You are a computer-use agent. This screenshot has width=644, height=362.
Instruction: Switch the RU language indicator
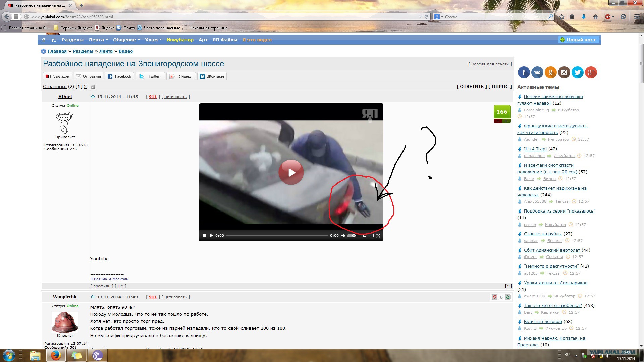tap(567, 355)
